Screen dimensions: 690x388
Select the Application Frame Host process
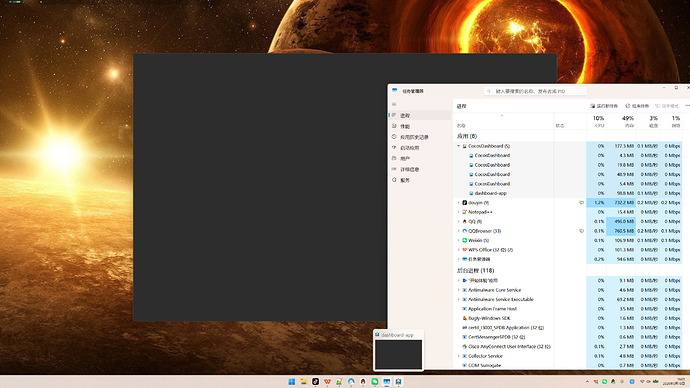[569, 309]
